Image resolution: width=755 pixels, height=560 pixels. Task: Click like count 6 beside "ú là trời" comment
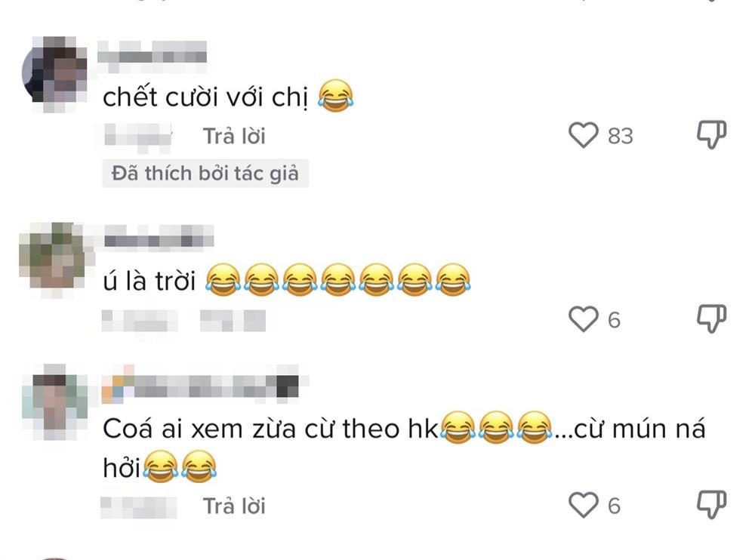614,320
